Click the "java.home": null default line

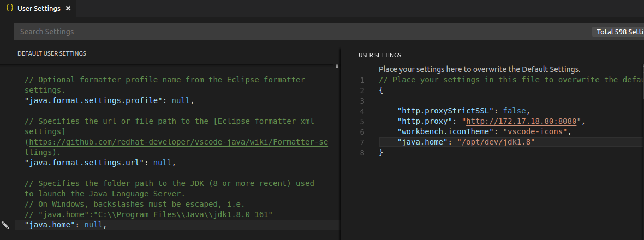click(x=65, y=225)
